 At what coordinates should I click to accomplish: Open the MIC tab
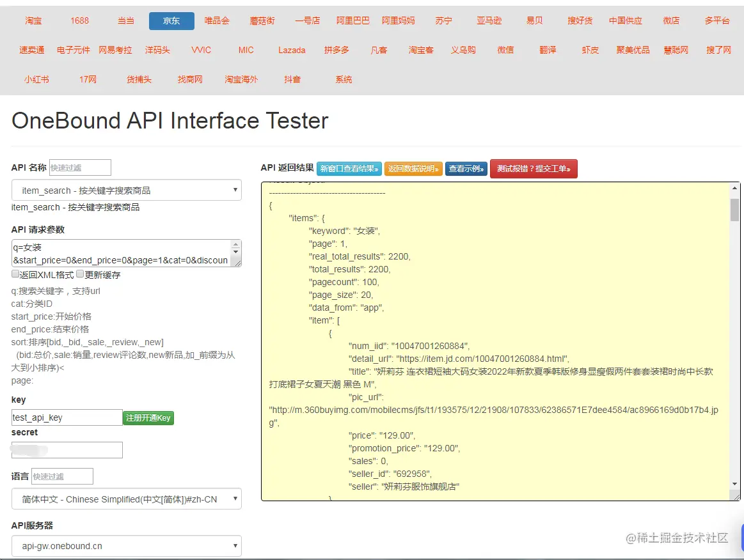246,51
